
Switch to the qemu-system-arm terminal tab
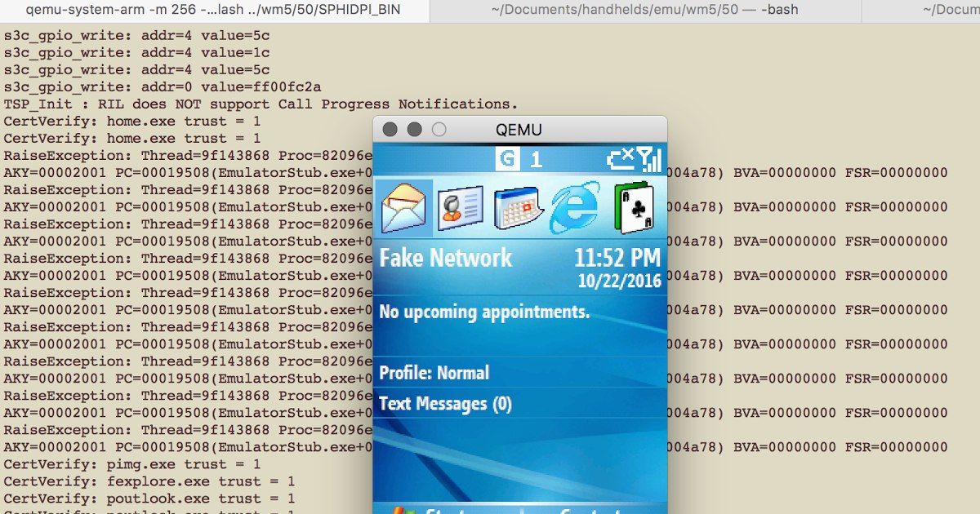click(215, 11)
